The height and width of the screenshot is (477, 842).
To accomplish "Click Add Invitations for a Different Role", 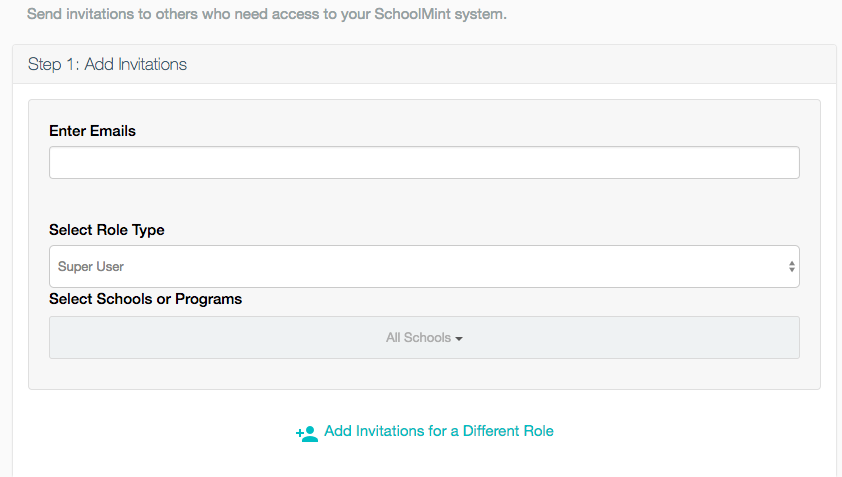I will point(439,431).
